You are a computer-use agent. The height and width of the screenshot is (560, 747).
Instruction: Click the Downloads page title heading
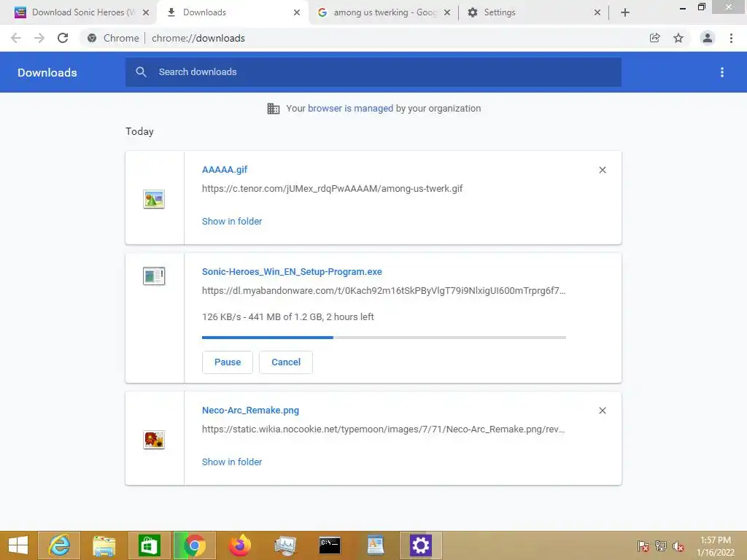(x=47, y=72)
